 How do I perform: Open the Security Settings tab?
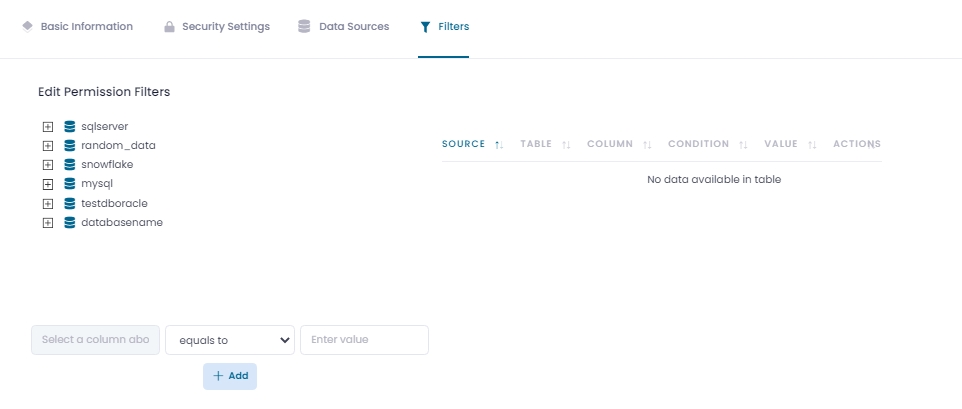coord(216,27)
